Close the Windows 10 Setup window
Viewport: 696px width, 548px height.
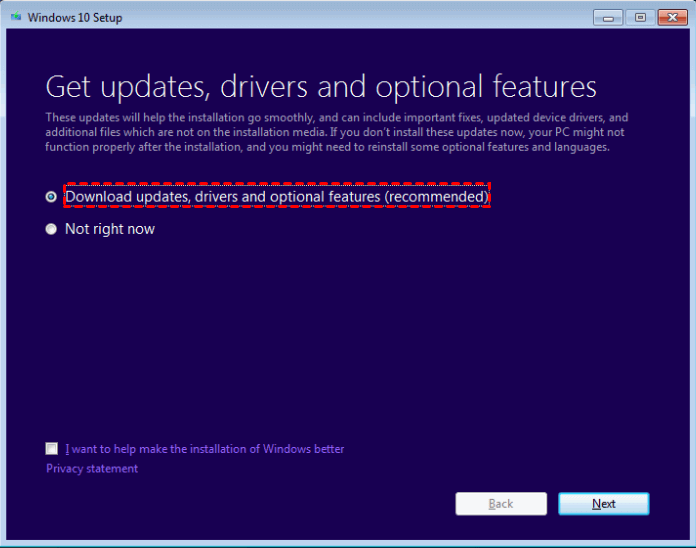pos(672,18)
